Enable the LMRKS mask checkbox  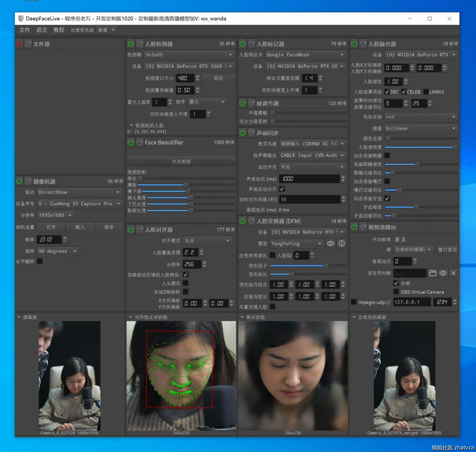tap(426, 92)
